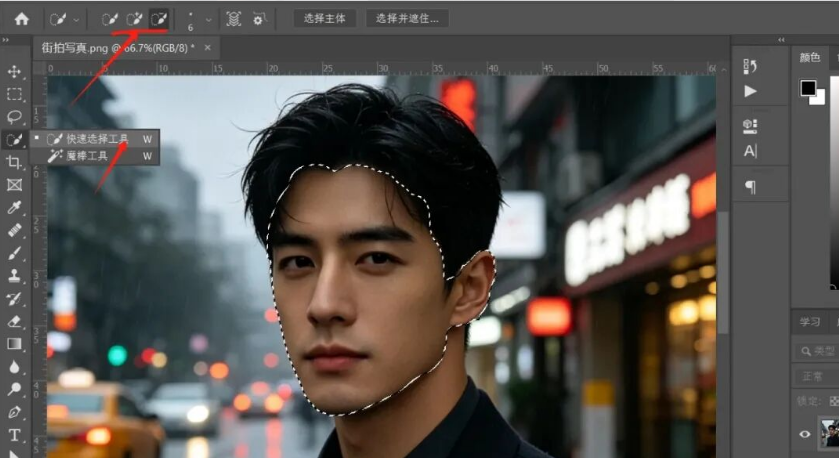This screenshot has height=458, width=839.
Task: Select the Dodge tool
Action: pos(14,390)
